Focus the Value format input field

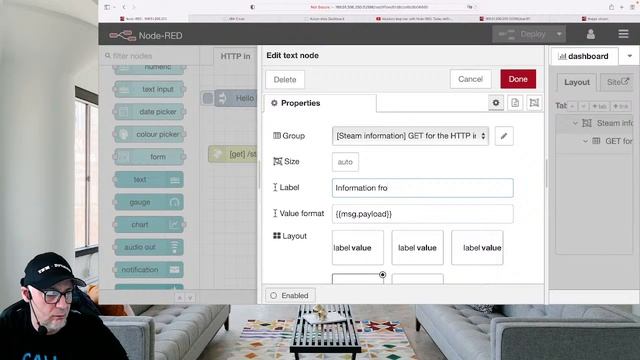422,214
